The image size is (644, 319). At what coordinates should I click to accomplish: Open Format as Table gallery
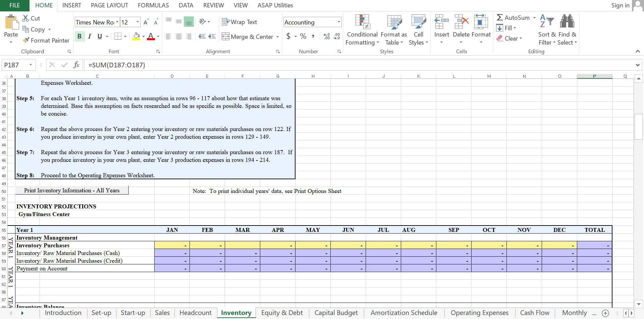pos(394,30)
